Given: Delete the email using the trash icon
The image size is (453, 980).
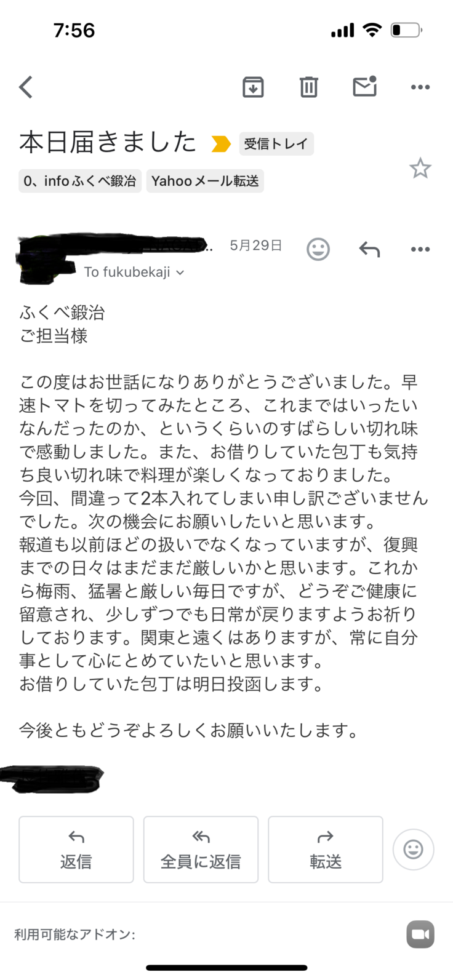Looking at the screenshot, I should pyautogui.click(x=308, y=87).
